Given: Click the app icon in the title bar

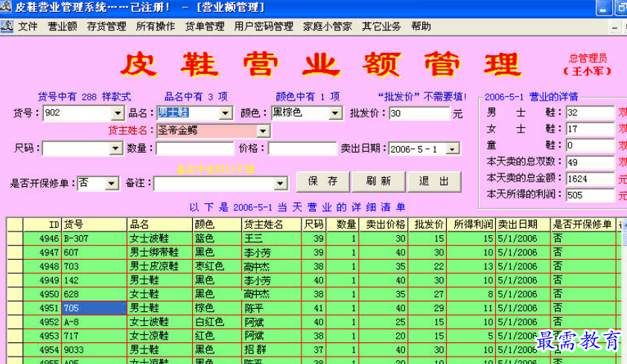Looking at the screenshot, I should click(x=7, y=7).
